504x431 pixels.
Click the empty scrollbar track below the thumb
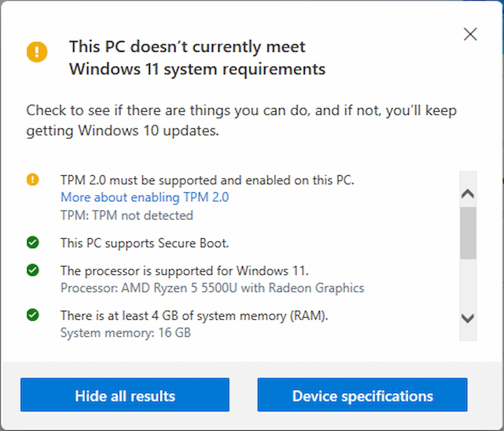pyautogui.click(x=468, y=284)
